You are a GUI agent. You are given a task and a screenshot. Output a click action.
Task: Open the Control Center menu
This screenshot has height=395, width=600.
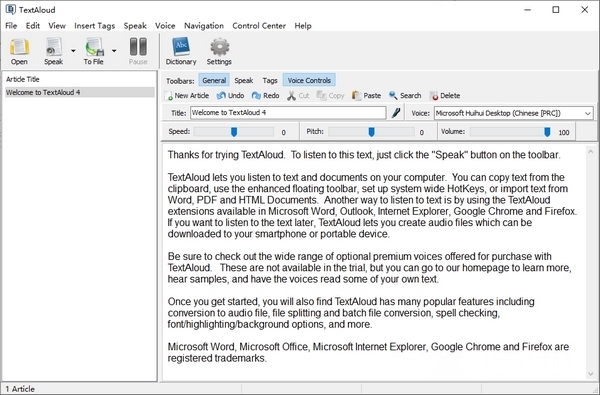(259, 26)
